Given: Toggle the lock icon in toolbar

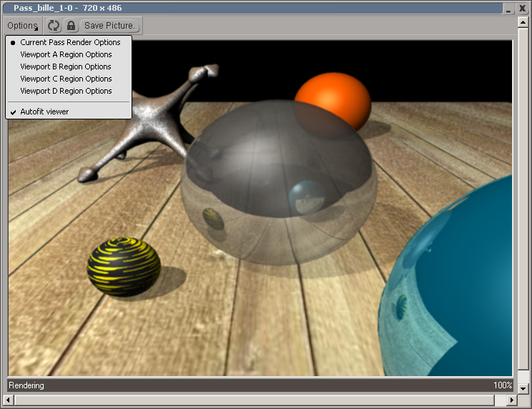Looking at the screenshot, I should tap(71, 26).
